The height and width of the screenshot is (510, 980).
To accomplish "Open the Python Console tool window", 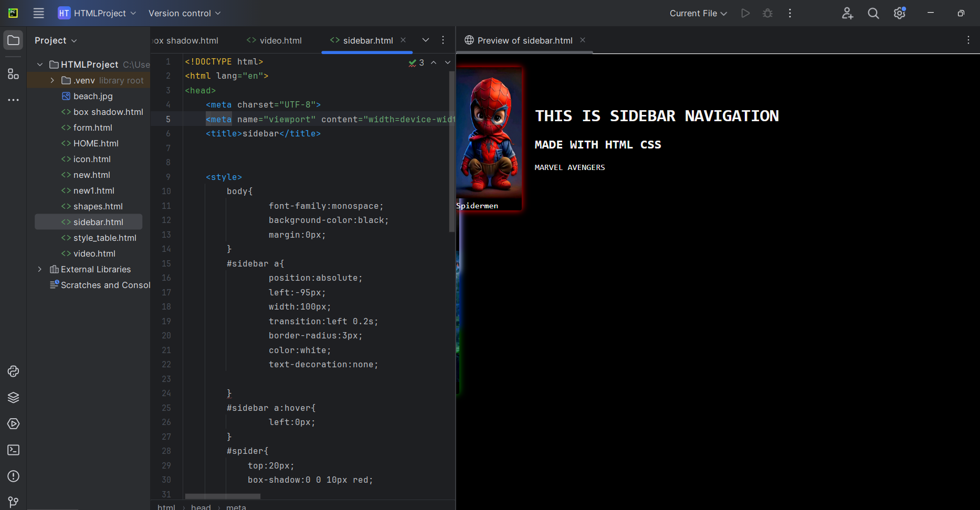I will [x=14, y=371].
